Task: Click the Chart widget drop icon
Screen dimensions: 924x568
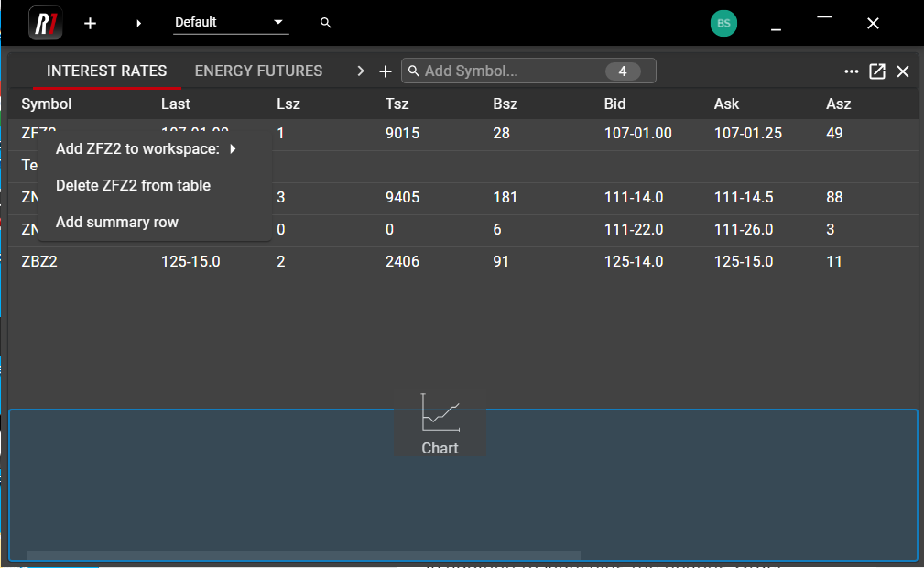Action: point(440,422)
